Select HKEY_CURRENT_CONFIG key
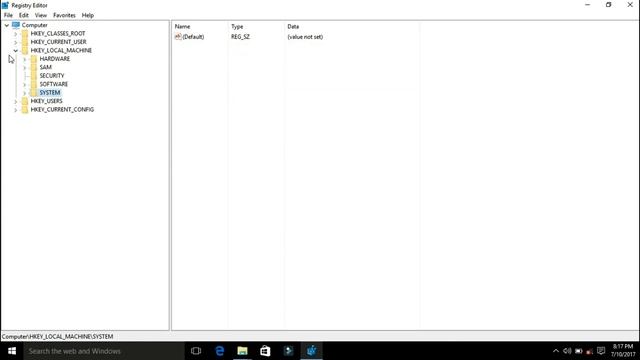The height and width of the screenshot is (360, 640). (x=62, y=109)
